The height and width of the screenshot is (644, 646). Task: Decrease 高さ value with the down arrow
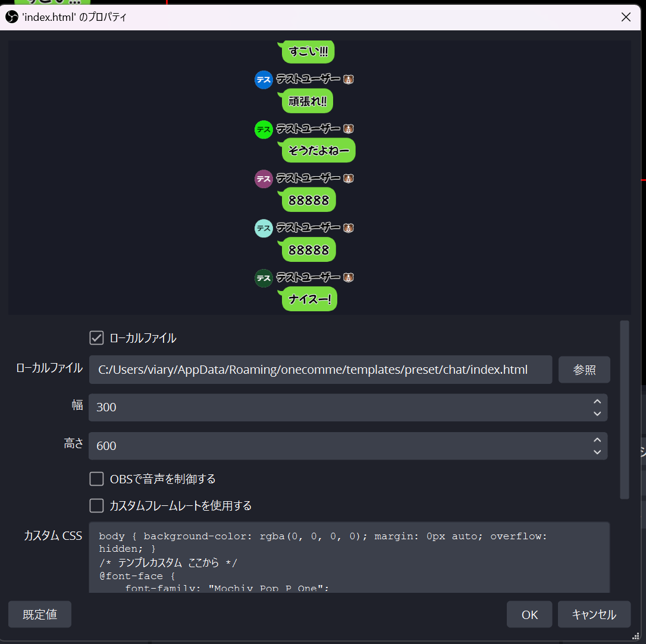point(597,452)
